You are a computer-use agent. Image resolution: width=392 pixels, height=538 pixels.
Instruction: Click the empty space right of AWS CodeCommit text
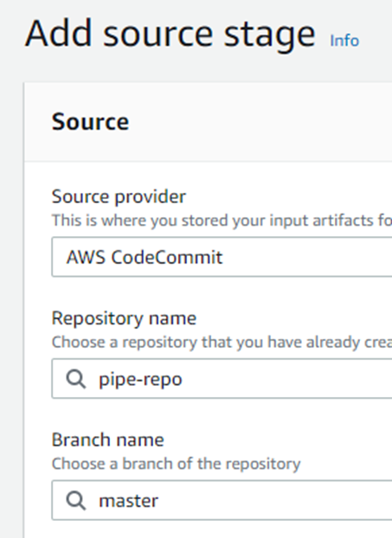pyautogui.click(x=307, y=257)
